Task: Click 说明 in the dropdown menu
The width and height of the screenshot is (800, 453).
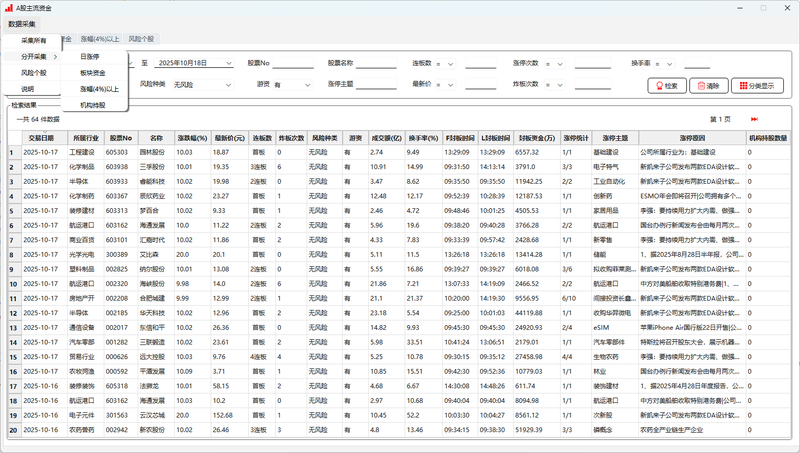Action: (28, 89)
